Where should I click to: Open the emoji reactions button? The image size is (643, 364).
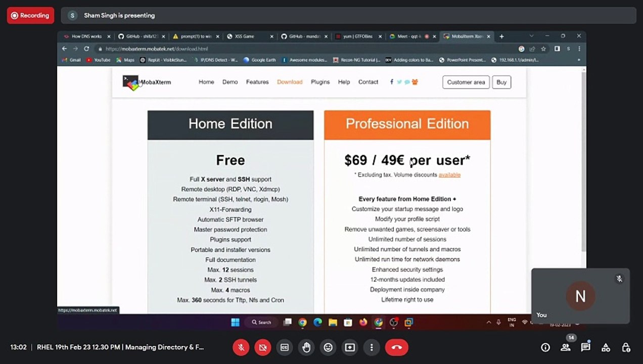pos(328,347)
